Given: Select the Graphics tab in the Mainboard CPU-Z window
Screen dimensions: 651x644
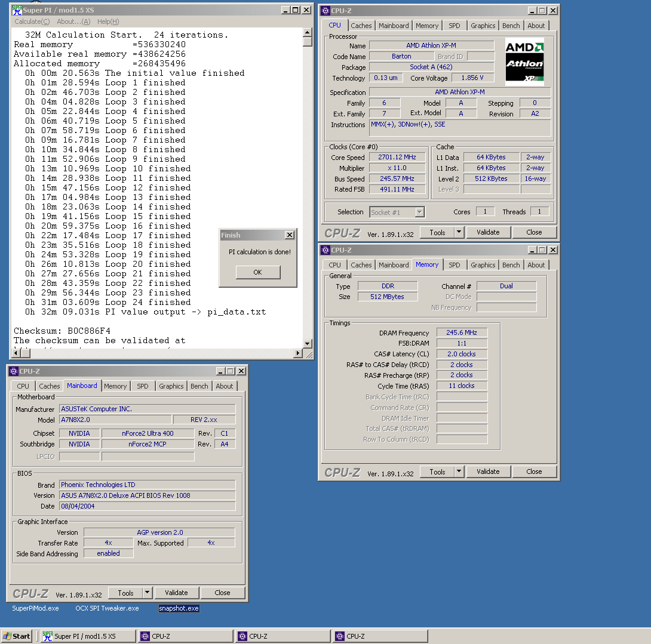Looking at the screenshot, I should (x=171, y=386).
